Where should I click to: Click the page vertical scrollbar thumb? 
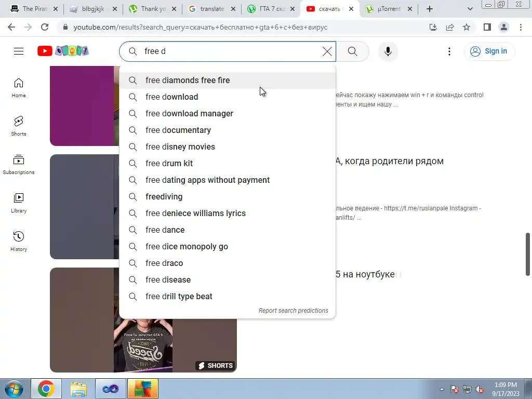coord(528,254)
